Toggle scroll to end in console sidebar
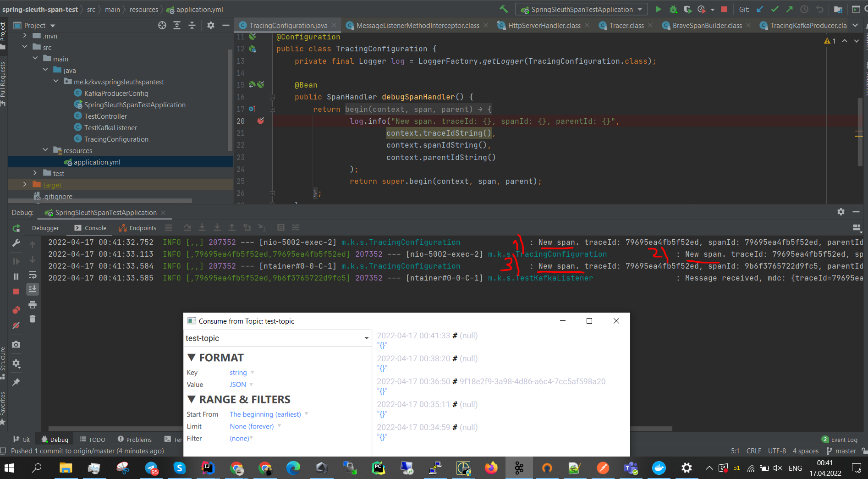The width and height of the screenshot is (868, 479). [x=33, y=289]
